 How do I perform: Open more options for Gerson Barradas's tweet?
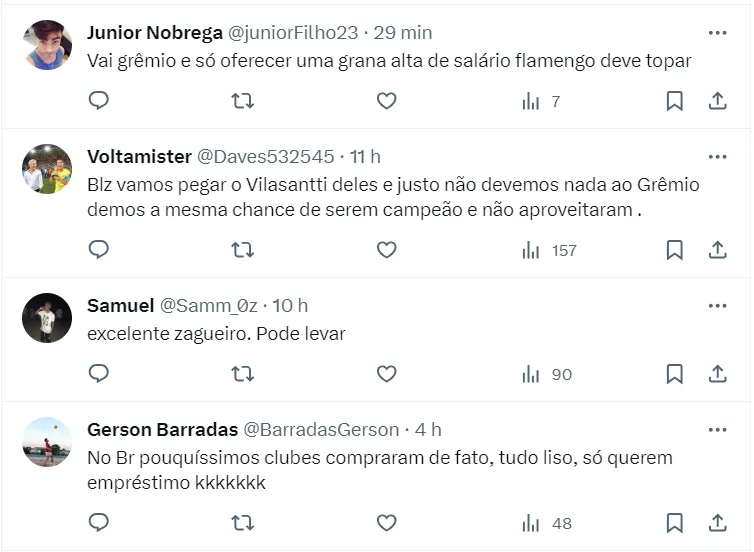717,429
